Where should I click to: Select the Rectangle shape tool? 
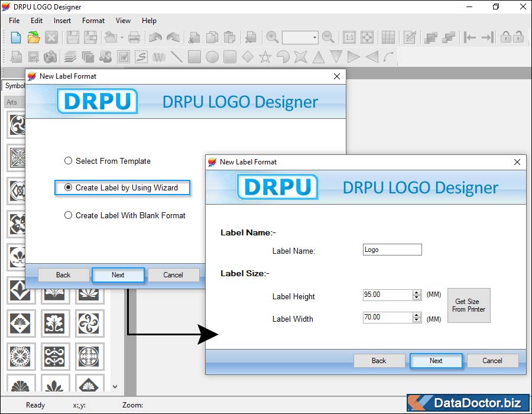coord(194,57)
